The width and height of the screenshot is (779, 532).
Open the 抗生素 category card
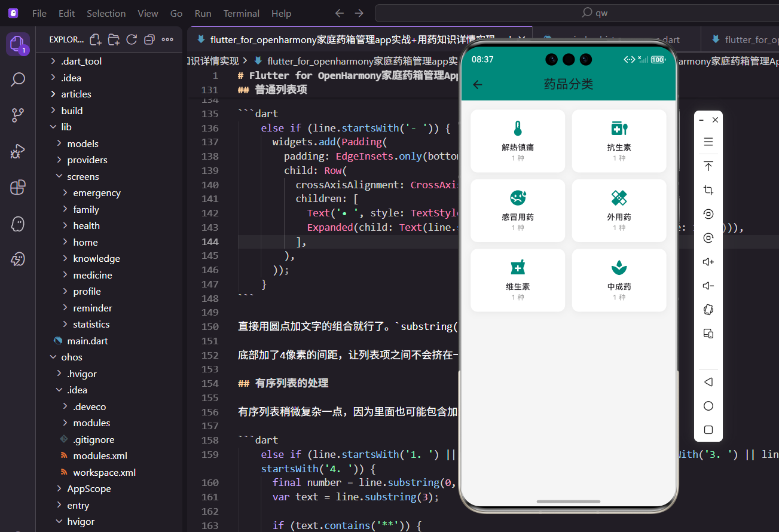[619, 141]
